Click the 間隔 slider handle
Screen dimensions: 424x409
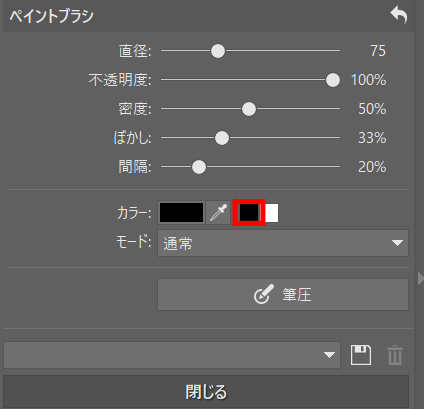click(199, 167)
